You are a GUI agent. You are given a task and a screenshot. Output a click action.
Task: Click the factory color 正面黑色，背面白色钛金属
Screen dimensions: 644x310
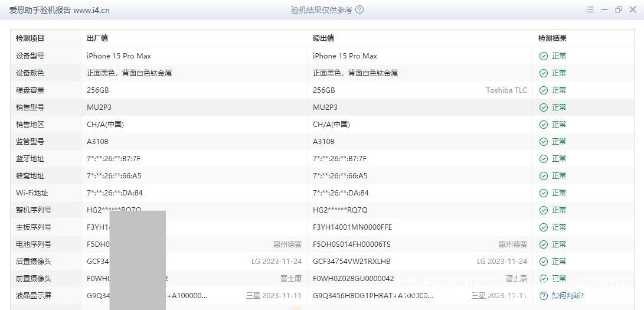tap(129, 73)
